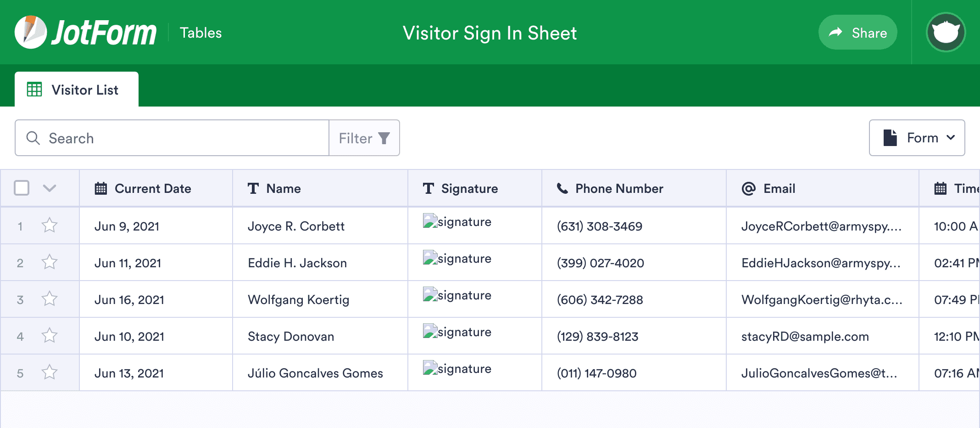Click the grid icon on the Visitor List tab
980x428 pixels.
pos(34,89)
